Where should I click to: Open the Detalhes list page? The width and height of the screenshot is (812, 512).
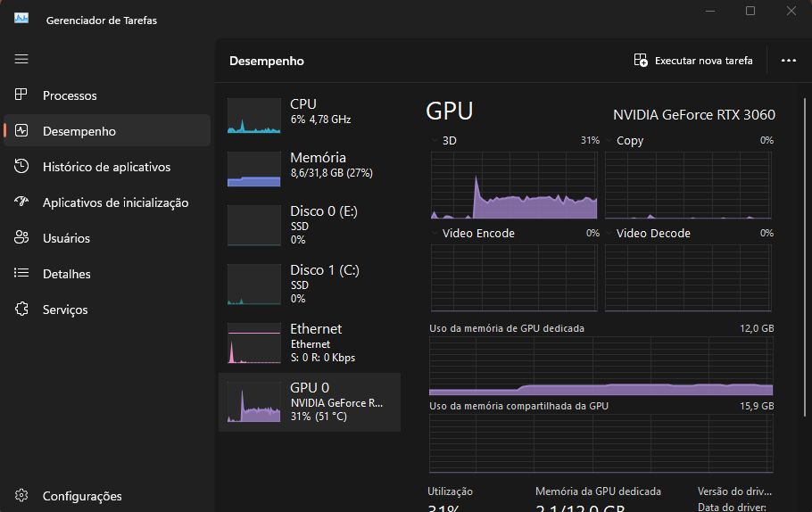pyautogui.click(x=66, y=274)
